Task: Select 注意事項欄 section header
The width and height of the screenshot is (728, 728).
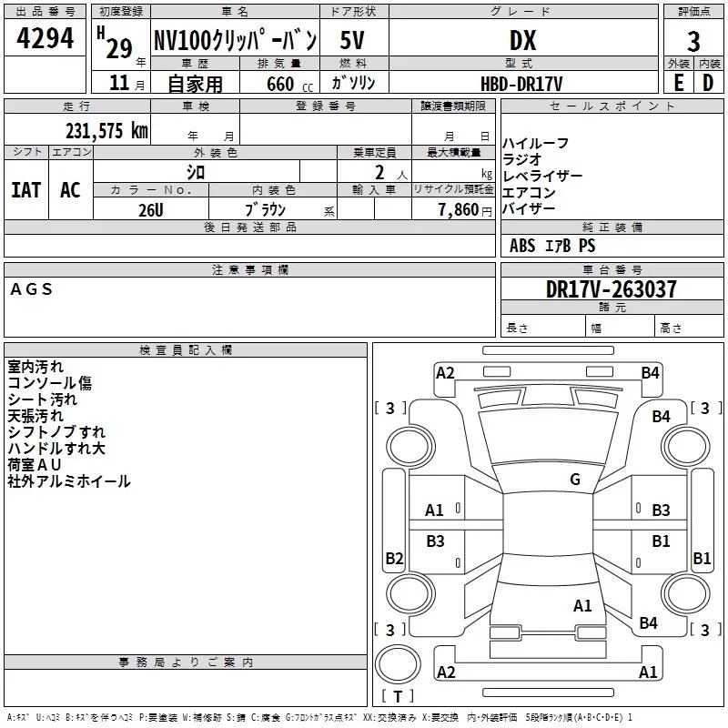Action: click(249, 269)
